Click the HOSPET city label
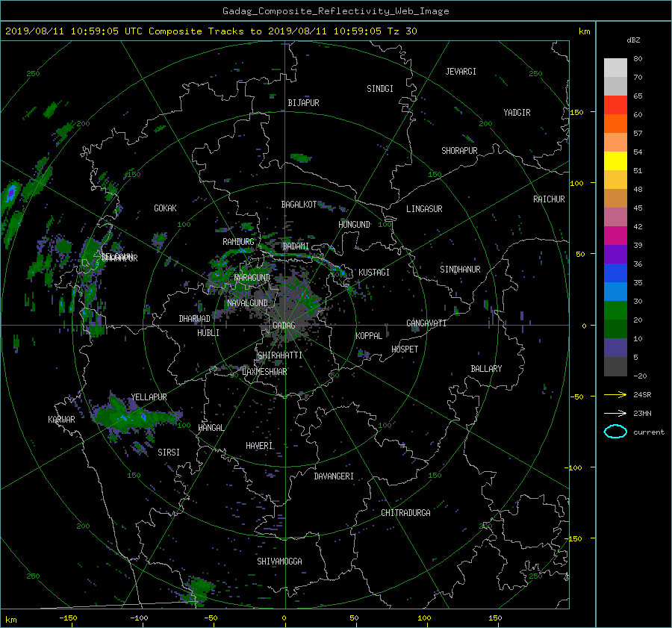Screen dimensions: 672x628 click(405, 349)
